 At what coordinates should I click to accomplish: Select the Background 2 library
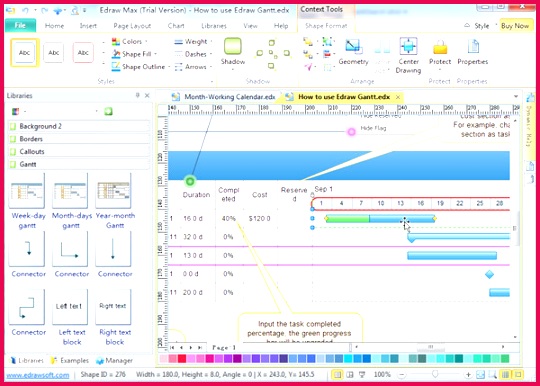point(79,126)
